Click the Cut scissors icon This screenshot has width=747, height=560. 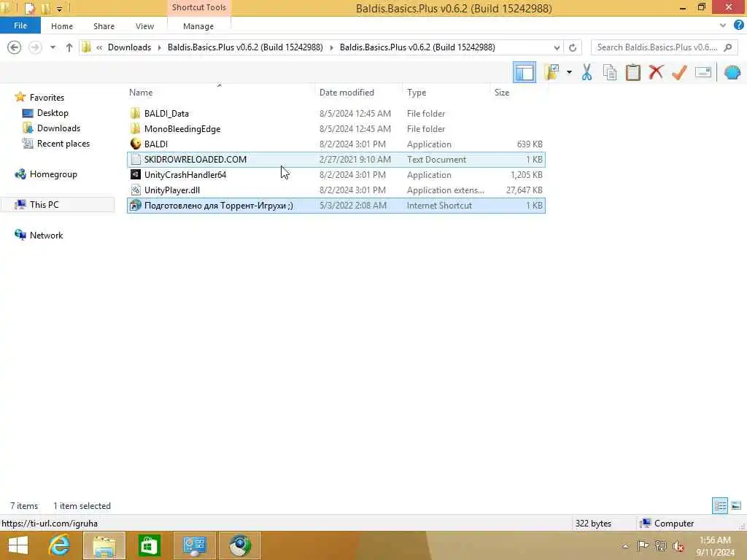[587, 72]
